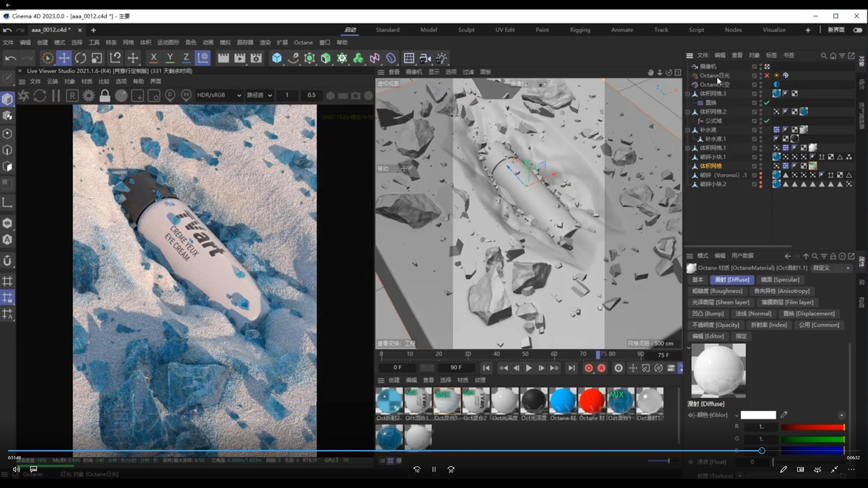Select the Rotate tool in top toolbar
Viewport: 868px width, 488px height.
(x=80, y=58)
